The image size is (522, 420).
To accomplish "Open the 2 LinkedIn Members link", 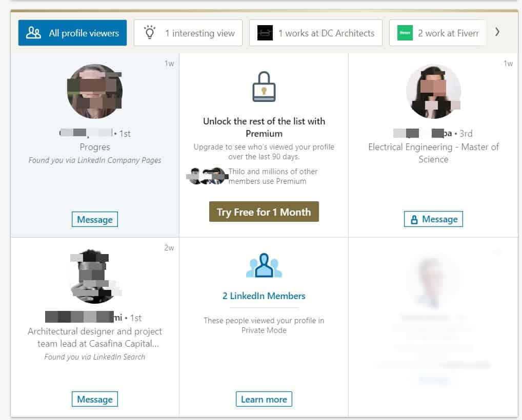I will click(x=264, y=296).
